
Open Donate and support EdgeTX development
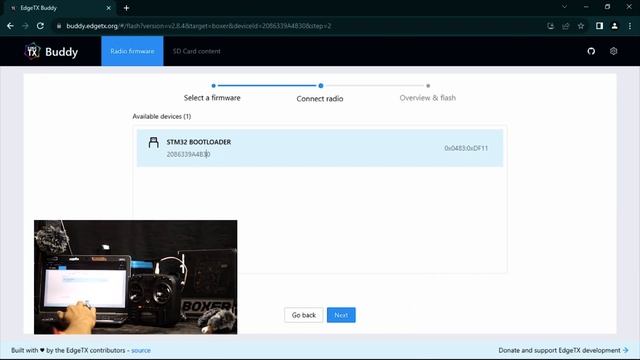click(x=562, y=351)
